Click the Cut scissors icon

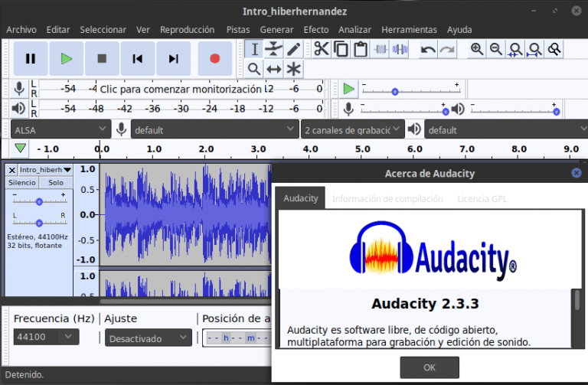(322, 49)
